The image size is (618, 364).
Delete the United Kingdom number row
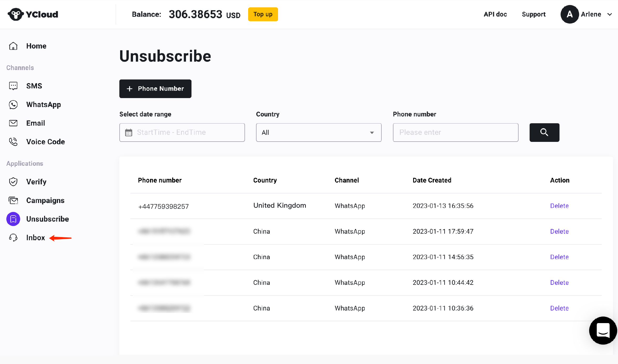click(x=559, y=206)
